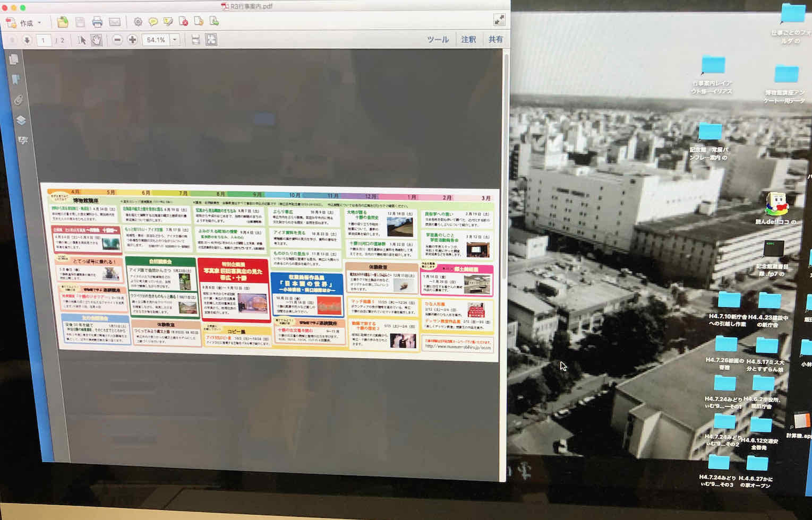
Task: Open bookmarks panel in left sidebar
Action: [x=16, y=80]
